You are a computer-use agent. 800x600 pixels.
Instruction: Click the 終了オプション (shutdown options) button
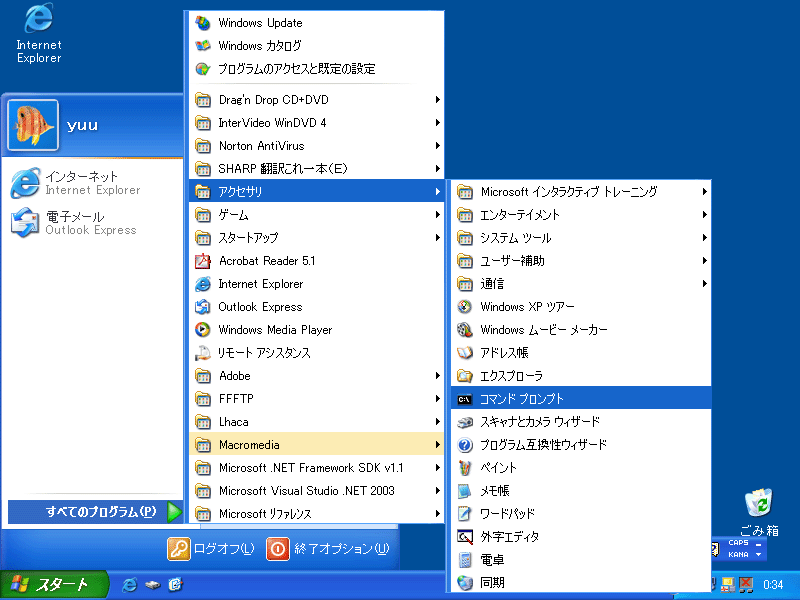(329, 549)
